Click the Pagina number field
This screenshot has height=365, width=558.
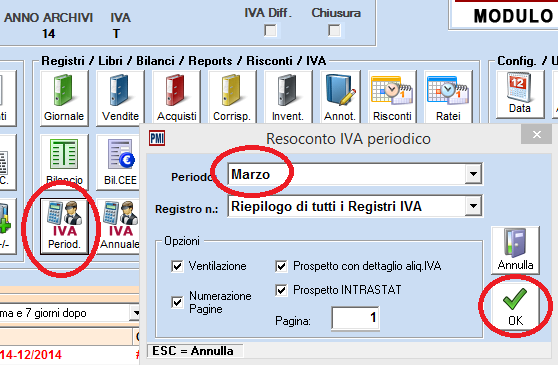(x=355, y=318)
